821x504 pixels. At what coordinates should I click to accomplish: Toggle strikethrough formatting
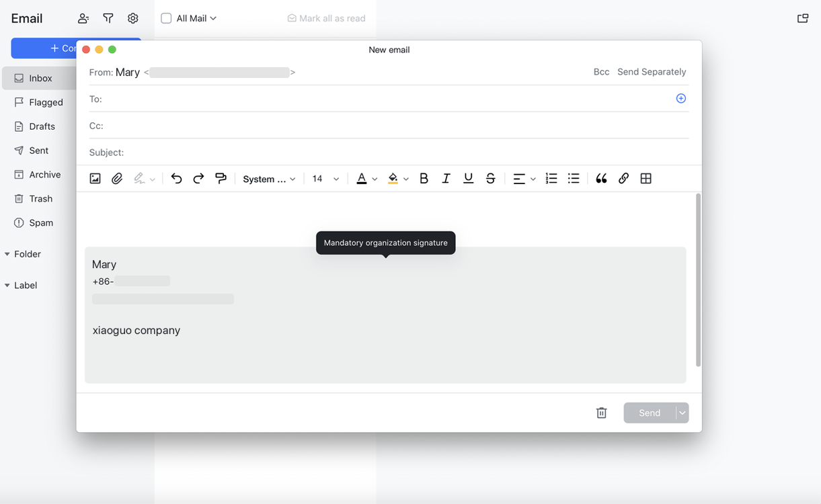pyautogui.click(x=490, y=178)
